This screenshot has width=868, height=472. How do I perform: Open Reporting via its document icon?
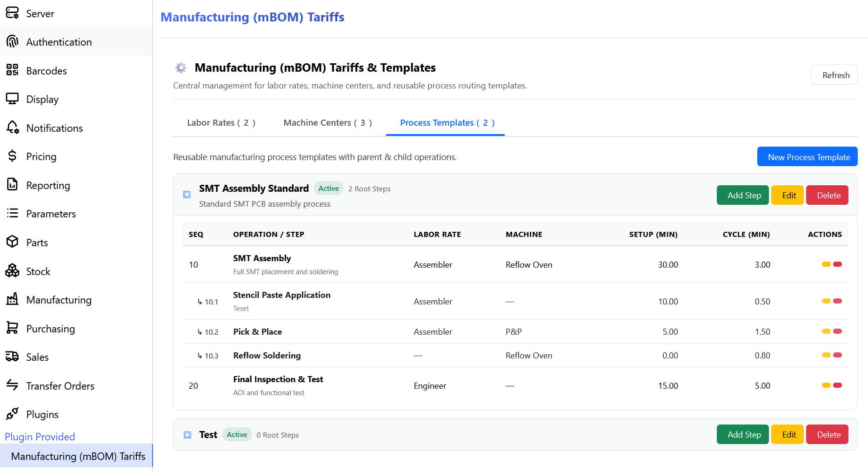(x=13, y=185)
